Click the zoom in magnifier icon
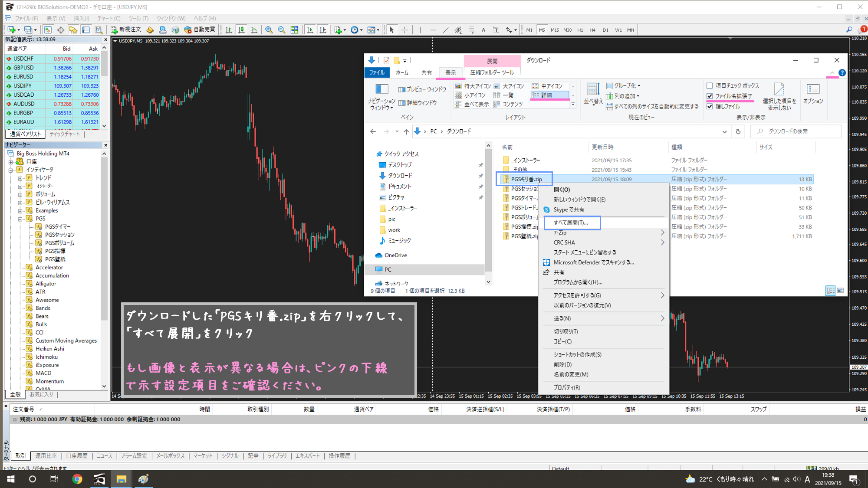The image size is (868, 488). [269, 30]
